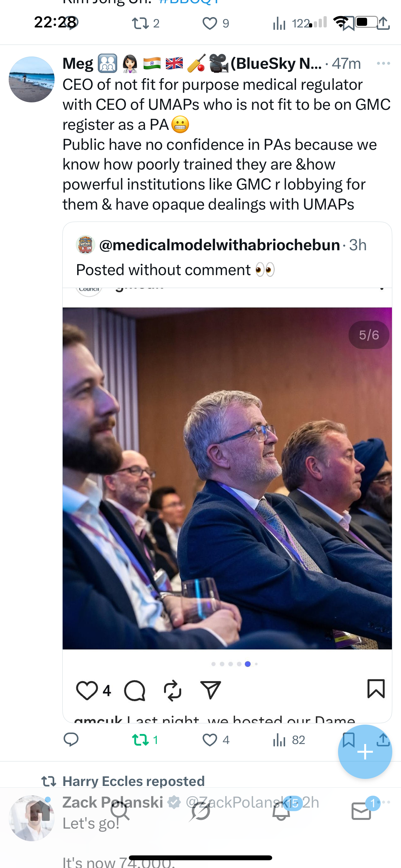
Task: Tap the Instagram heart icon with 4 likes
Action: point(87,690)
